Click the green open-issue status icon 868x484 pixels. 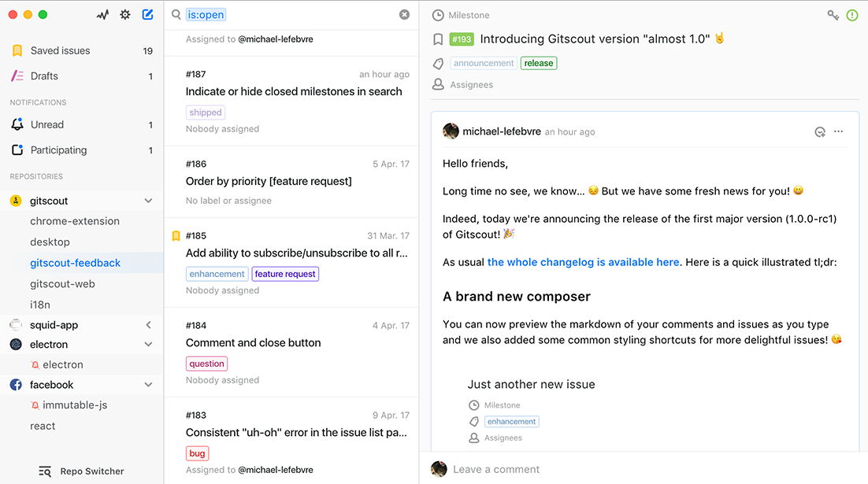click(x=852, y=14)
